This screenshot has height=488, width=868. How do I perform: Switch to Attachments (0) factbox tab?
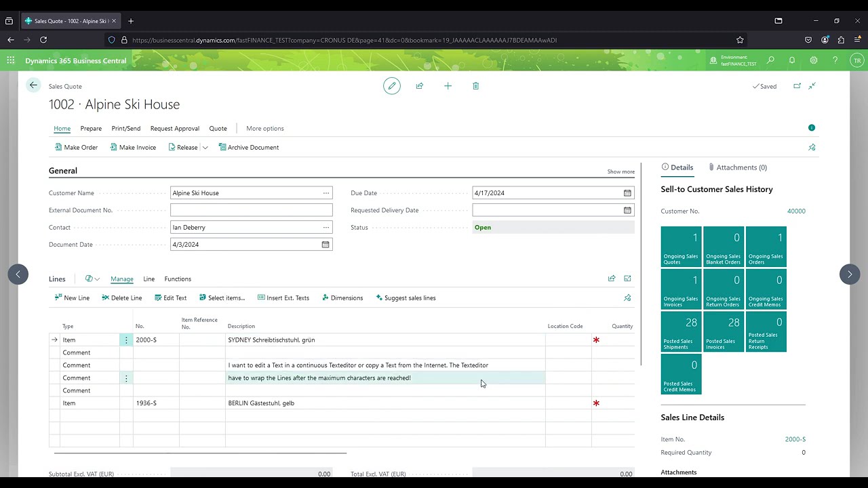(x=737, y=167)
